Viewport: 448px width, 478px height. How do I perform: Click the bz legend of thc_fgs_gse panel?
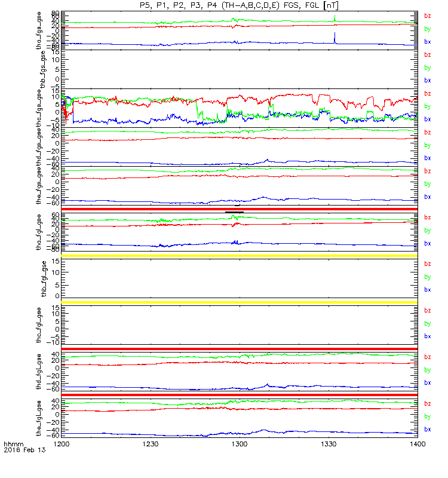point(428,93)
